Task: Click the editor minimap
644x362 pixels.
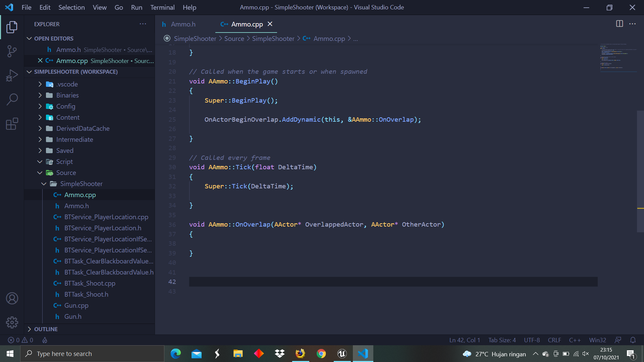Action: coord(618,58)
